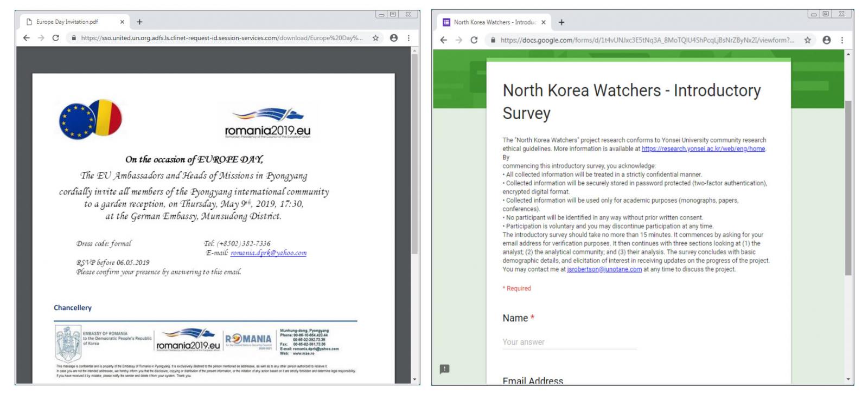Image resolution: width=868 pixels, height=394 pixels.
Task: Open new tab in the PDF window
Action: 139,22
